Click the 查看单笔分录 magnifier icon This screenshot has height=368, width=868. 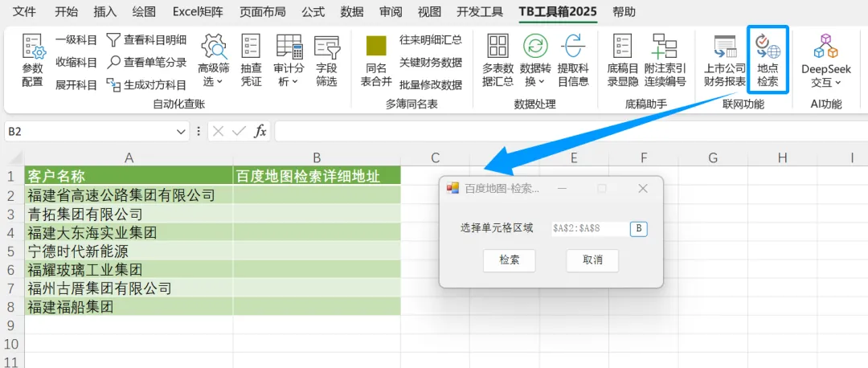tap(113, 62)
